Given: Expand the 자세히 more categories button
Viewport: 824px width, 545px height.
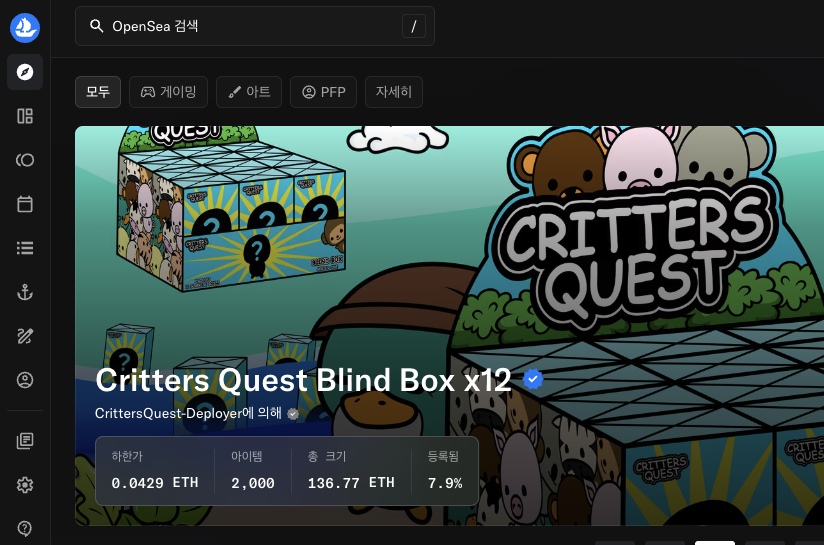Looking at the screenshot, I should [x=394, y=92].
